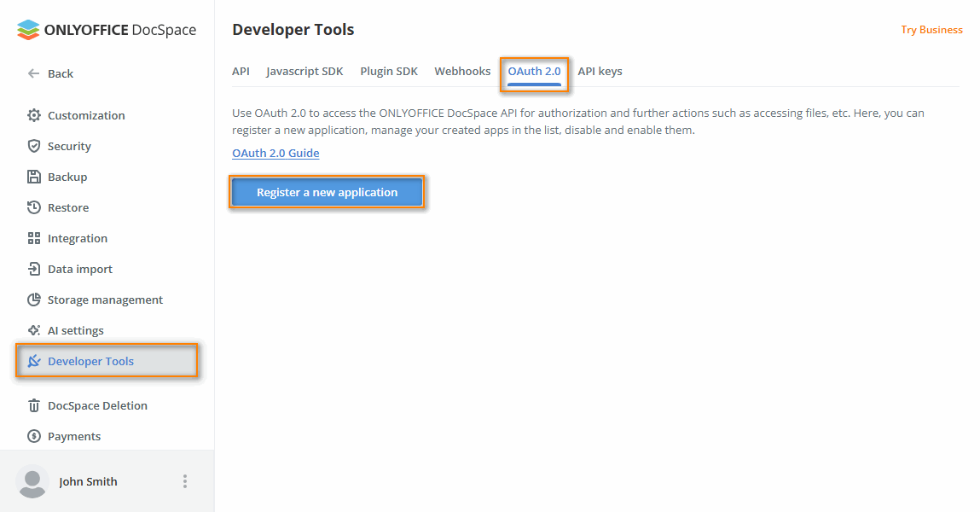Open the Customization settings gear icon
The width and height of the screenshot is (980, 512).
(x=32, y=115)
